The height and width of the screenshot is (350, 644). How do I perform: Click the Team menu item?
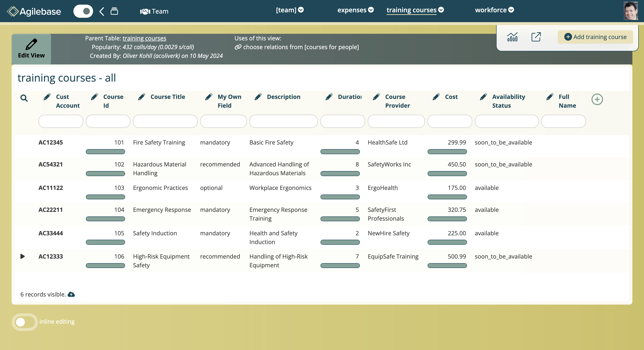[154, 11]
